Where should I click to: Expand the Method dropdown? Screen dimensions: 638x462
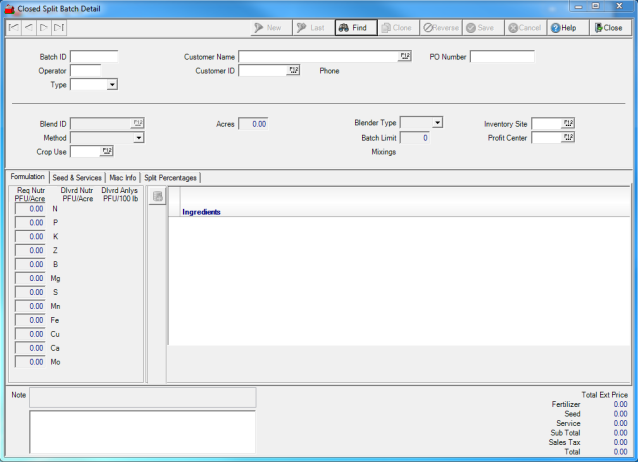coord(138,138)
